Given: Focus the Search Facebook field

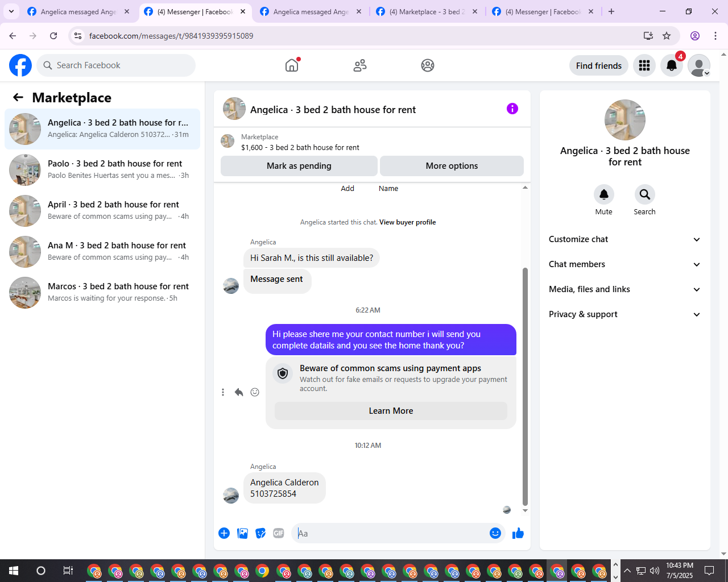Looking at the screenshot, I should (116, 65).
